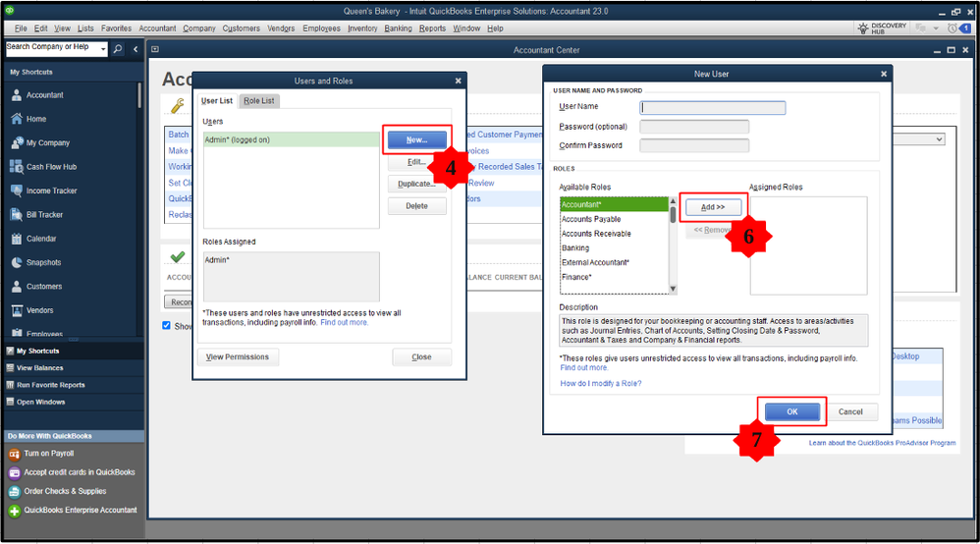Click the search magnifier icon
The height and width of the screenshot is (544, 980).
(x=118, y=49)
